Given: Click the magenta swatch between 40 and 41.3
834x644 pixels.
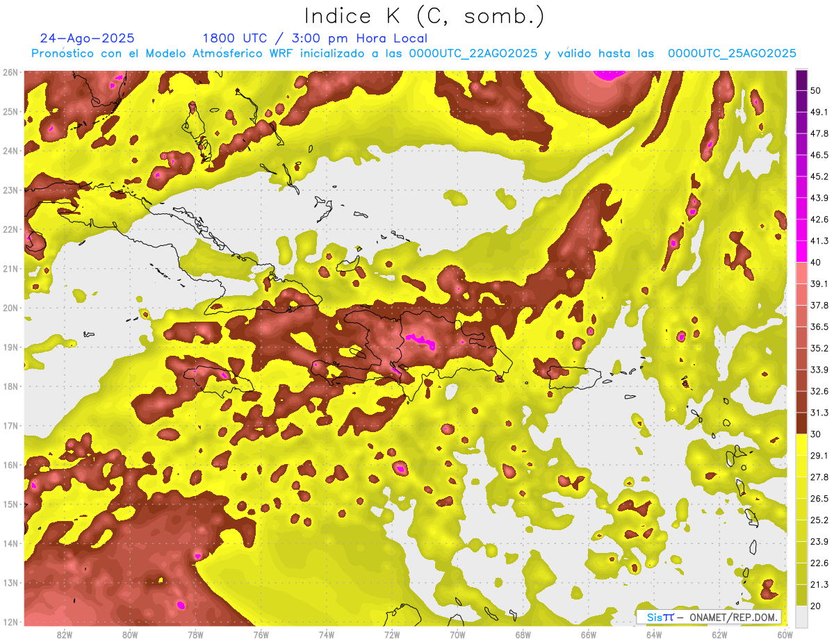Looking at the screenshot, I should pyautogui.click(x=802, y=251).
